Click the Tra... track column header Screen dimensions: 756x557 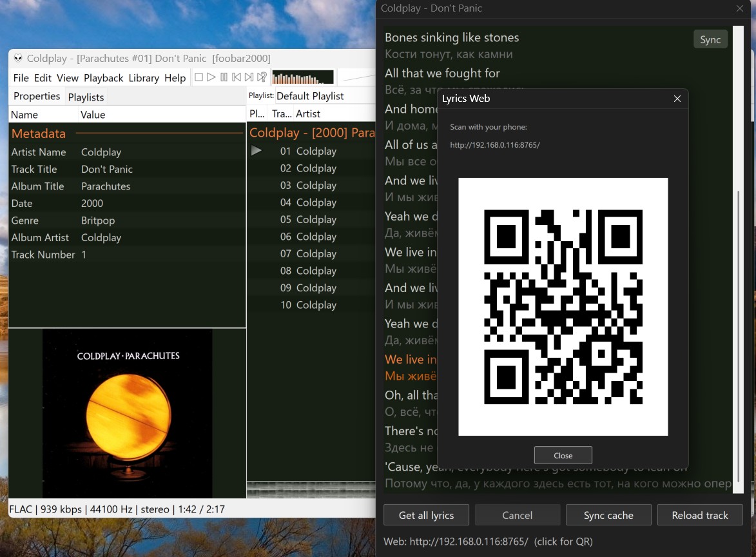[x=282, y=114]
